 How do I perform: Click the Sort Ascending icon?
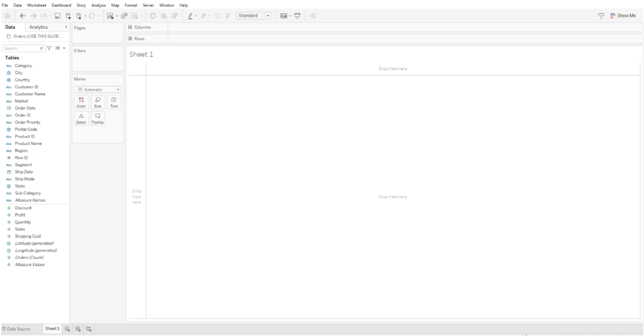pos(164,15)
